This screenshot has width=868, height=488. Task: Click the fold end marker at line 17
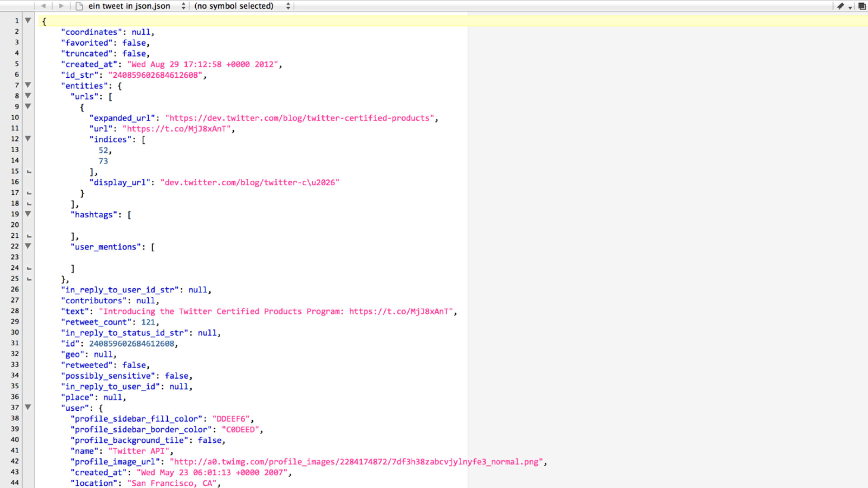point(29,193)
